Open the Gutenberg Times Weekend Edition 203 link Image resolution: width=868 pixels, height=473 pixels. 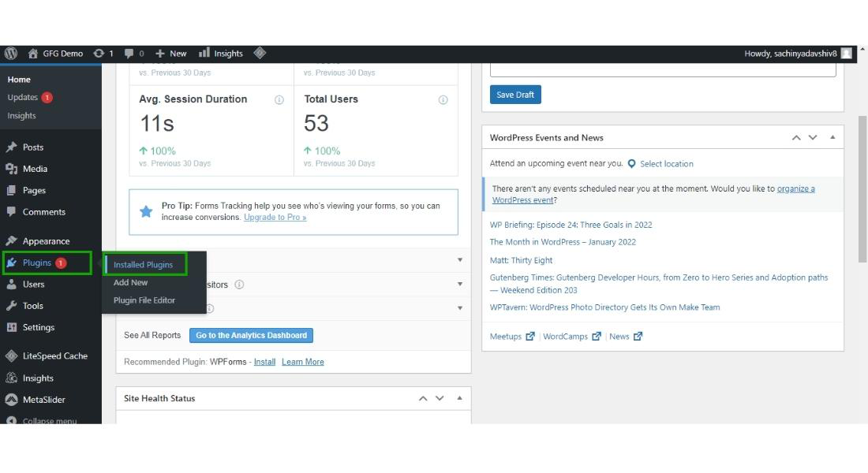659,284
